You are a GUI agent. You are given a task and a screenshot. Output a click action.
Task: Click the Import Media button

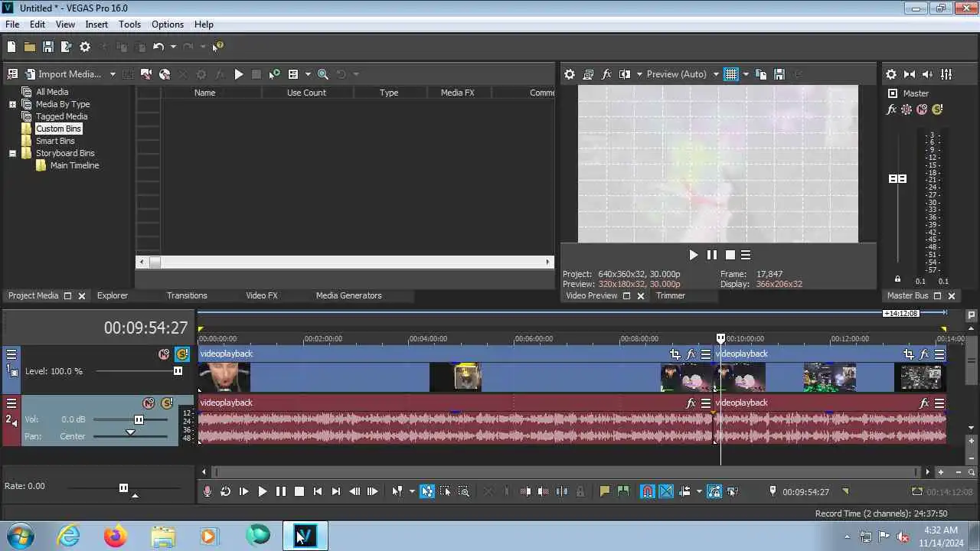(x=63, y=74)
